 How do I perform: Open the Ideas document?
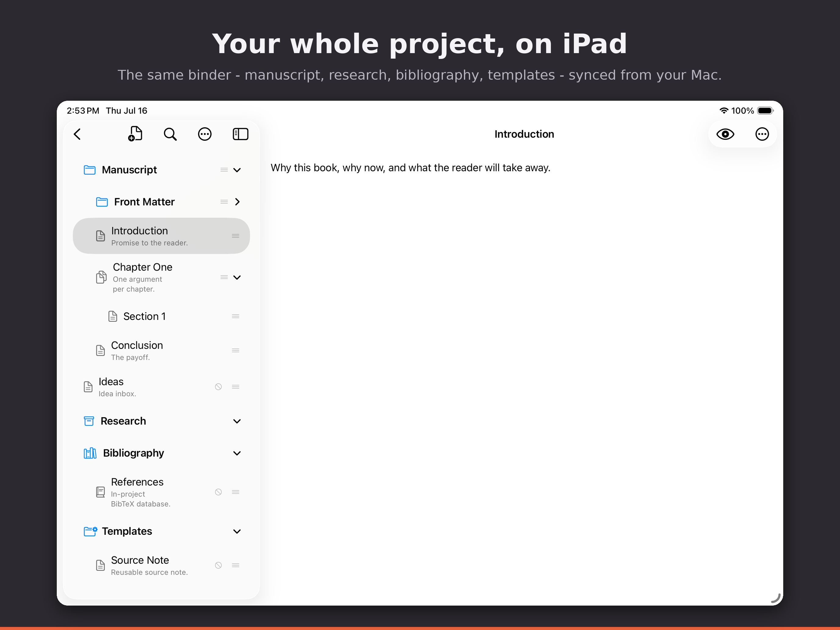click(161, 387)
